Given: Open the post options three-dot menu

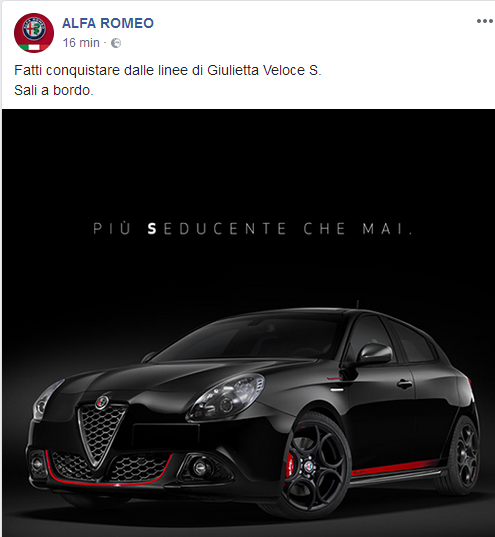Looking at the screenshot, I should coord(484,21).
